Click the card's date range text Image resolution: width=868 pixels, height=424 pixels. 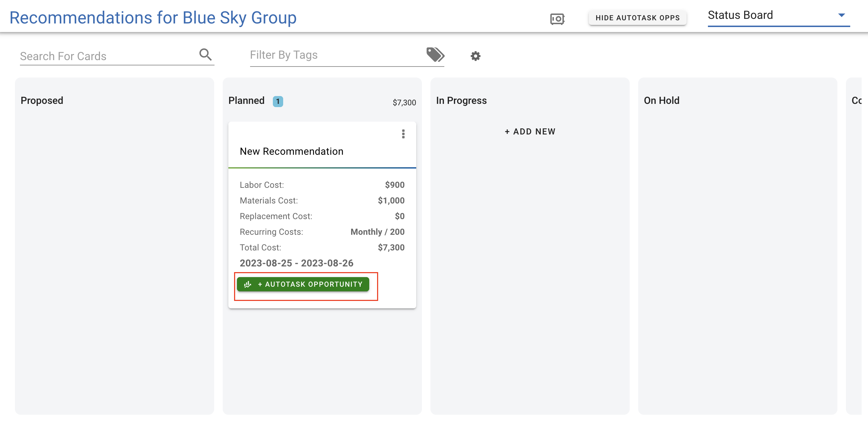coord(296,263)
